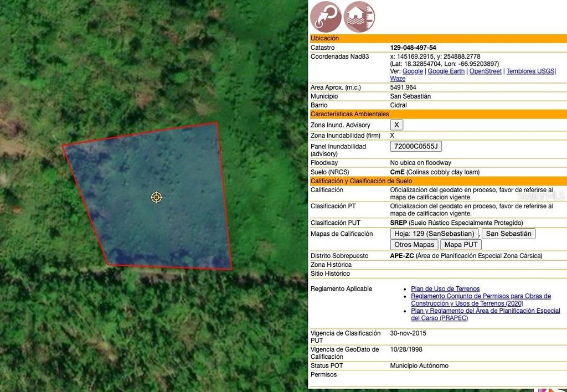Open the Temblores USGS link
This screenshot has height=392, width=567.
(530, 71)
